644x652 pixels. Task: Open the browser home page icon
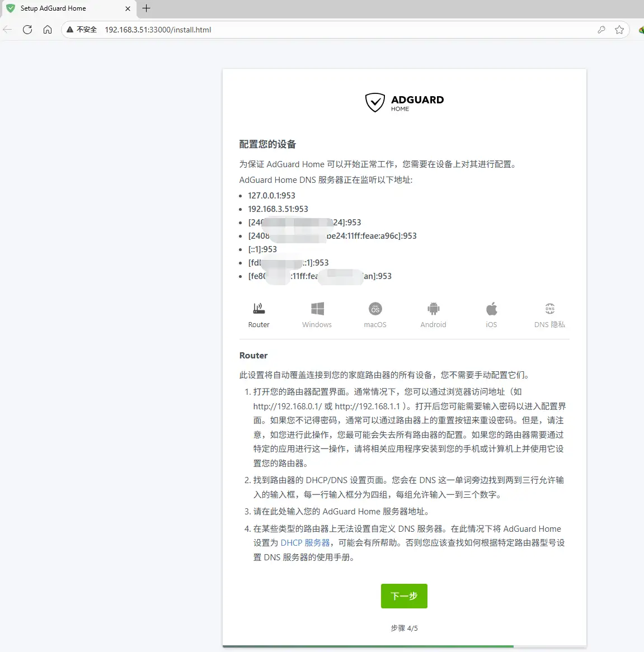(48, 30)
